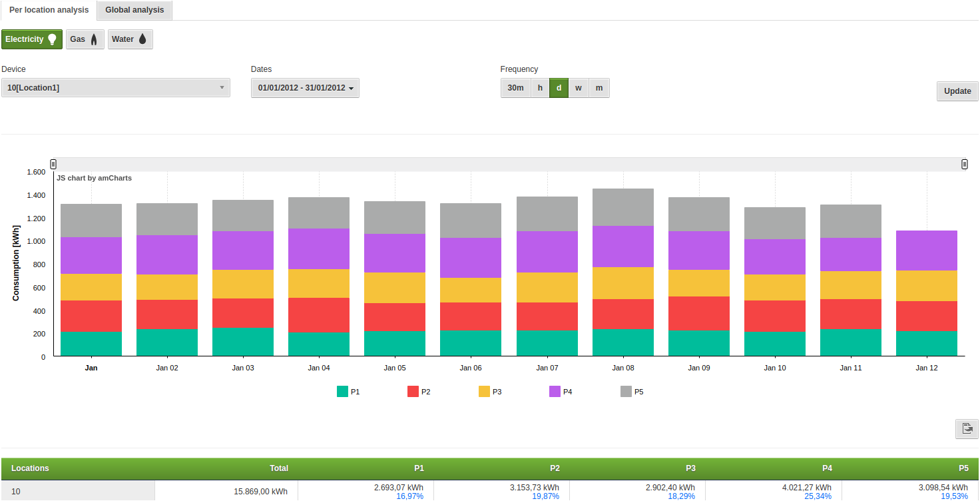Click the chart export icon below the legend
Image resolution: width=980 pixels, height=503 pixels.
tap(967, 428)
